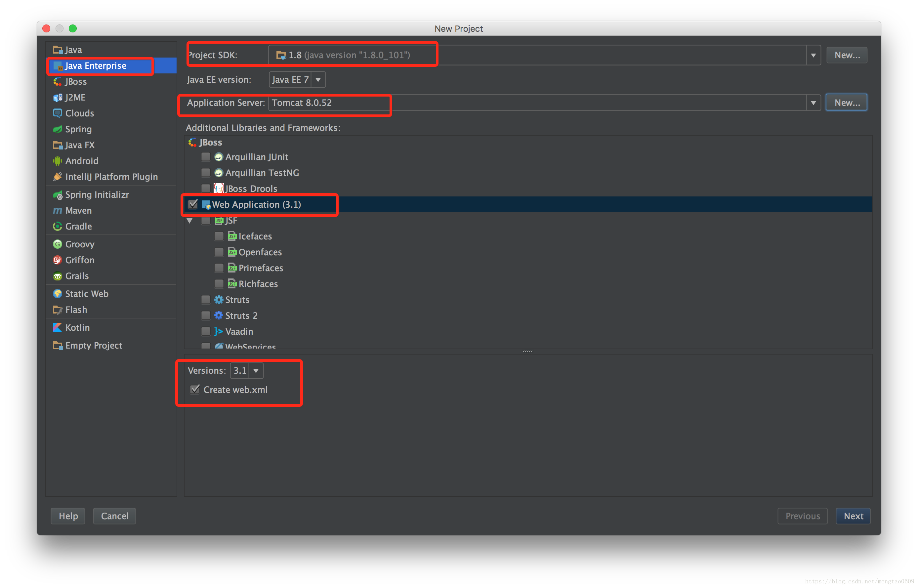Select the Griffon icon

[58, 260]
